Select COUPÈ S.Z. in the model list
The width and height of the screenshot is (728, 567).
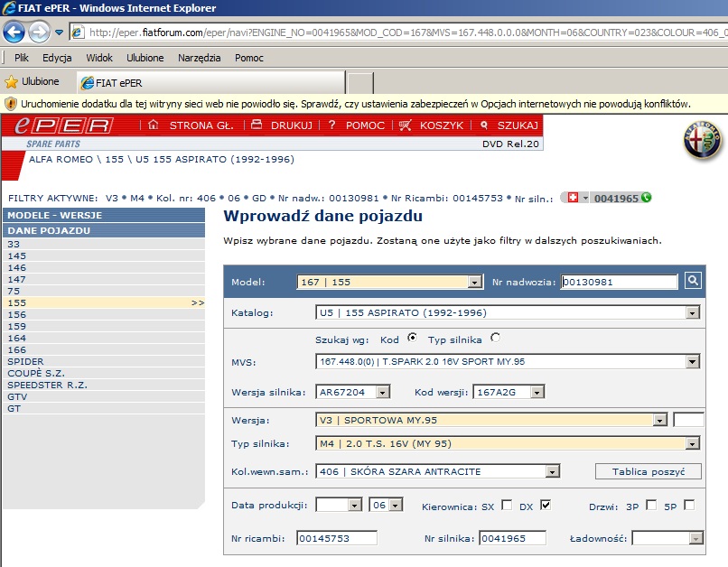104,374
